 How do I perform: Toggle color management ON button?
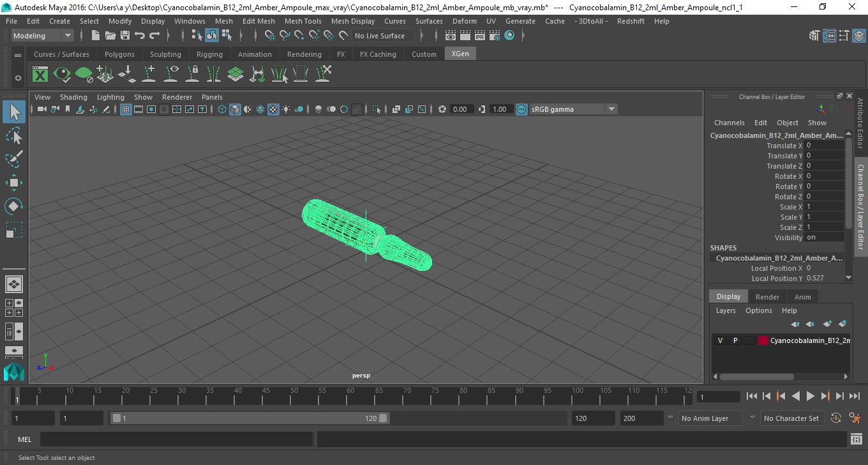521,109
